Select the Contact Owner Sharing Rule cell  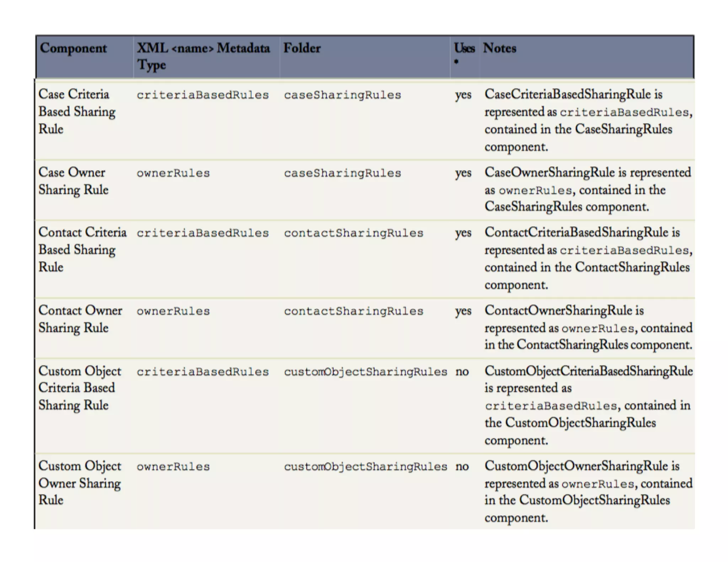pos(80,319)
